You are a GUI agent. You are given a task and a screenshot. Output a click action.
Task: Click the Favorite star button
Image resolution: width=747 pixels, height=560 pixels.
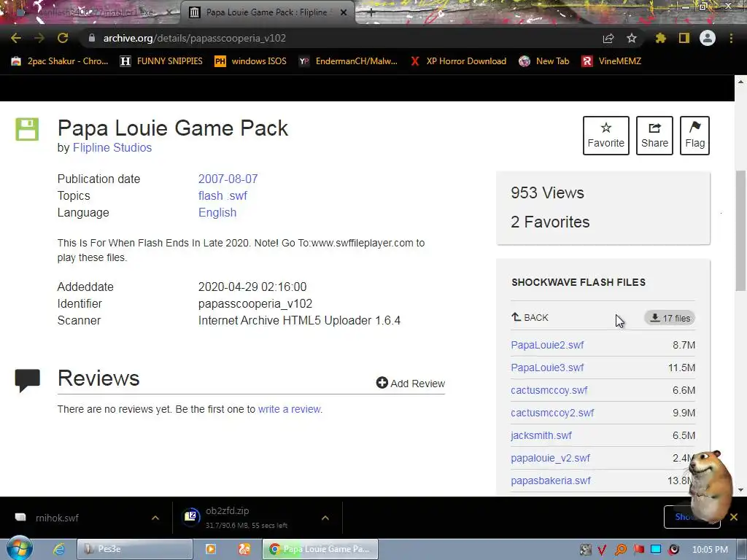(x=606, y=135)
